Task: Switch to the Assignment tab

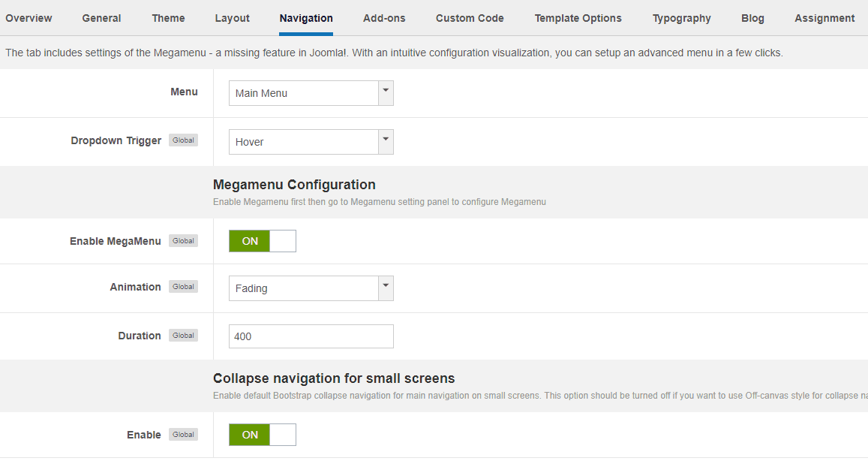Action: (x=824, y=18)
